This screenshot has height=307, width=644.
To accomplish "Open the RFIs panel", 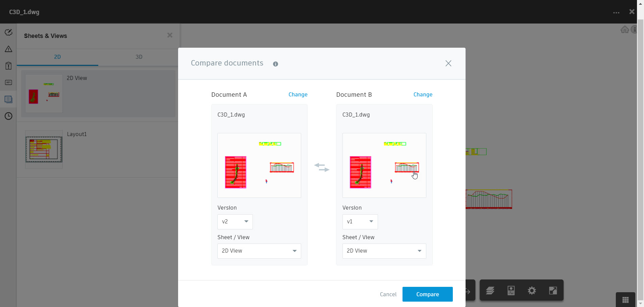I will click(8, 82).
